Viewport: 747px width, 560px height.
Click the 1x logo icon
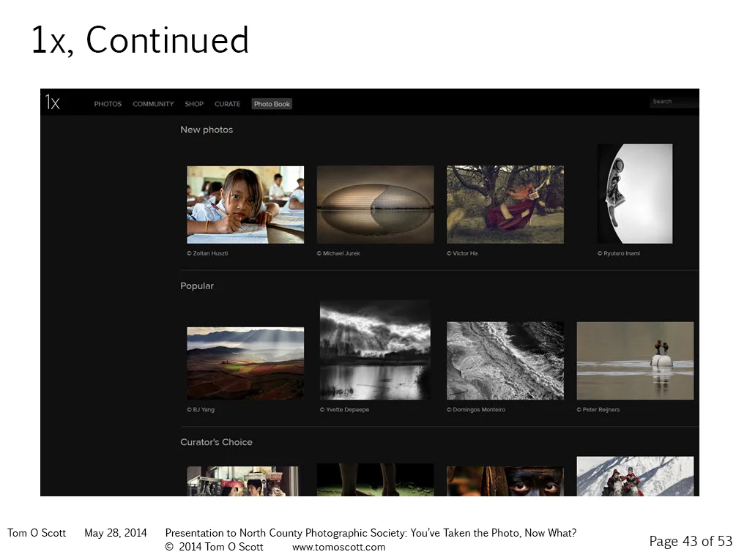tap(53, 102)
